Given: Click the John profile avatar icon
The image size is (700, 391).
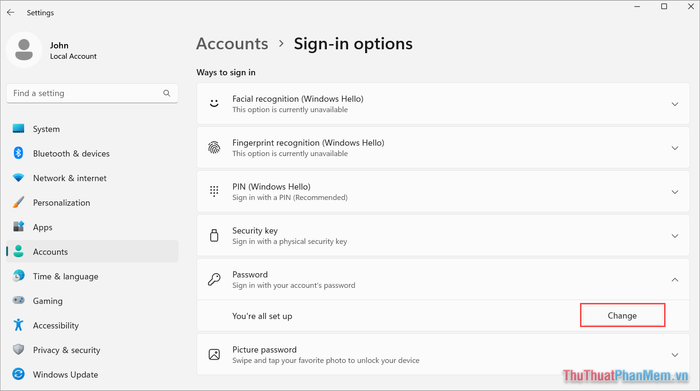Looking at the screenshot, I should (x=24, y=50).
